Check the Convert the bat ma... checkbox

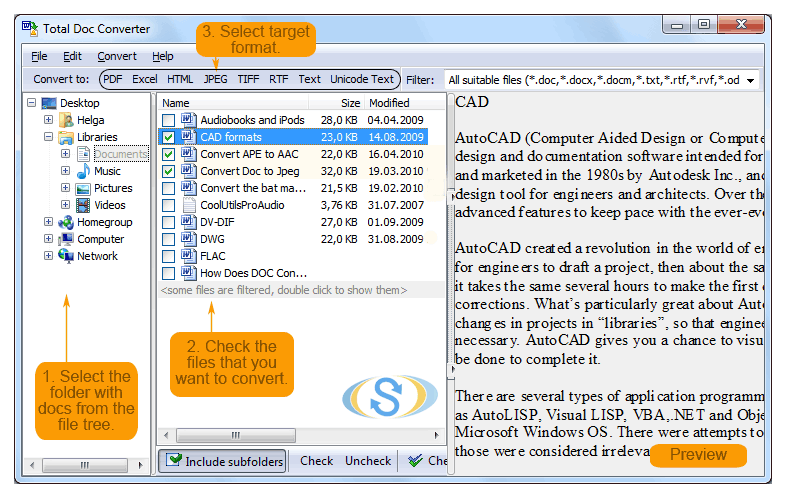[168, 189]
